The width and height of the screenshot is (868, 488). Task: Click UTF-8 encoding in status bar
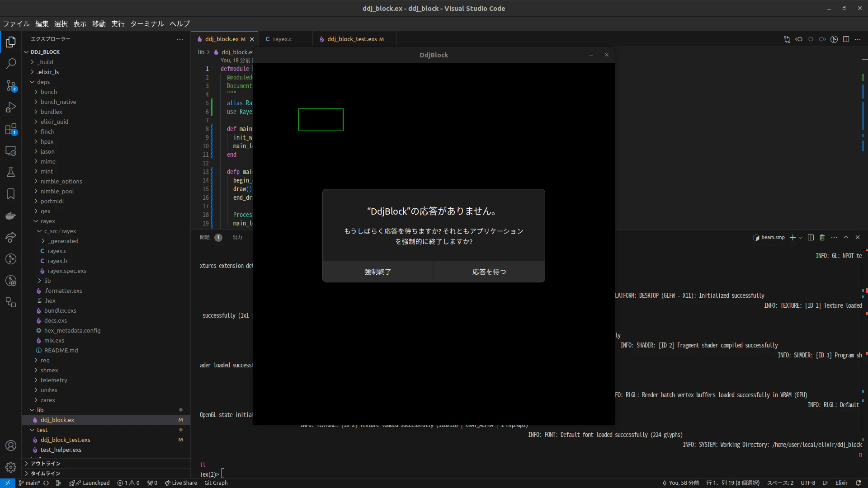[808, 483]
